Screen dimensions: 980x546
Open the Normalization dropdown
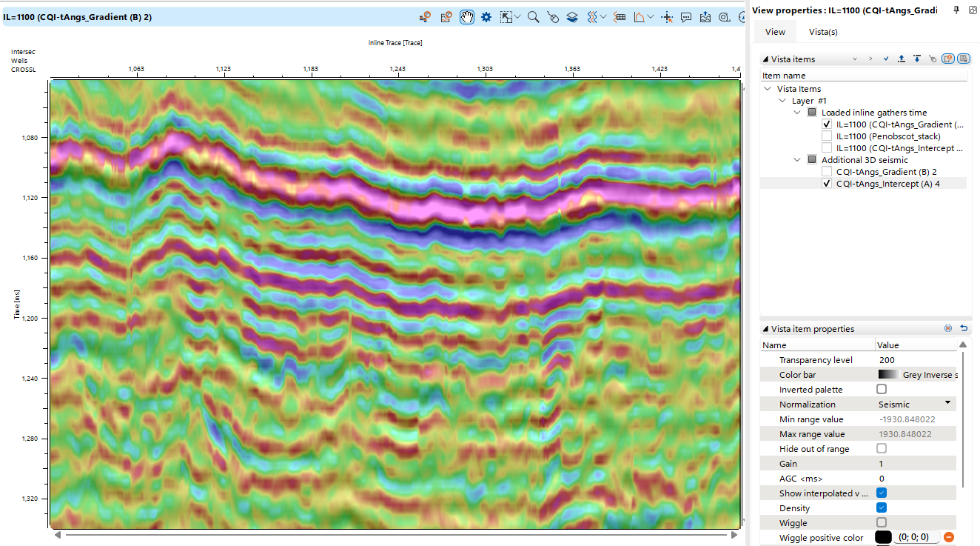(947, 404)
